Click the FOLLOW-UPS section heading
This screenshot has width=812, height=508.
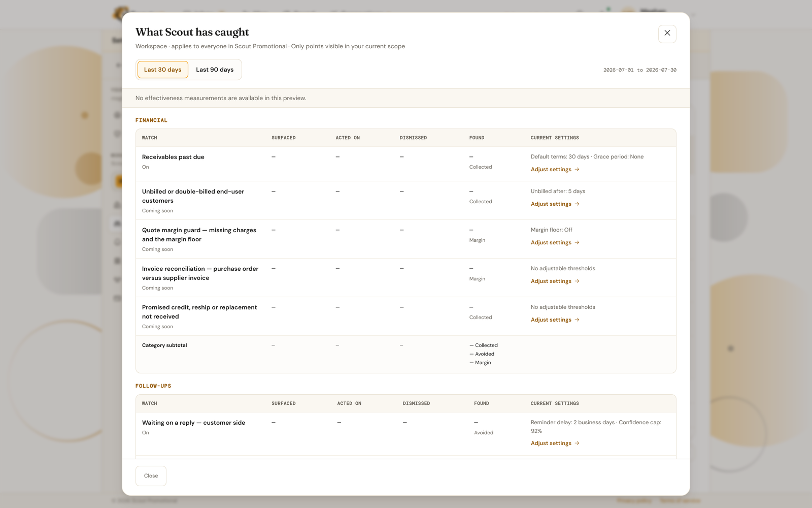click(x=153, y=386)
